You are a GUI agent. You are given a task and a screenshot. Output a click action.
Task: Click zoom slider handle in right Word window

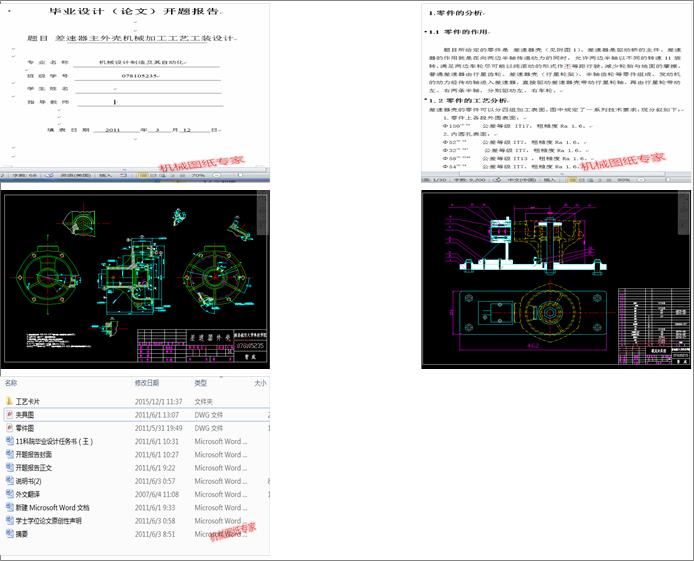pyautogui.click(x=668, y=180)
